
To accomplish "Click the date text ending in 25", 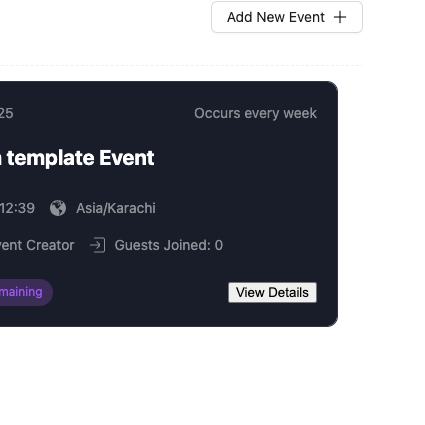I will (x=7, y=113).
